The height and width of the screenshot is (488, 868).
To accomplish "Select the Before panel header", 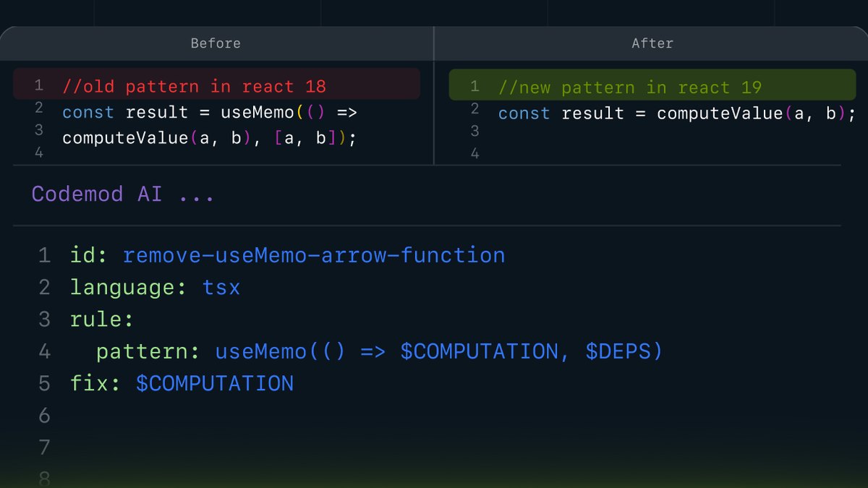I will 216,43.
